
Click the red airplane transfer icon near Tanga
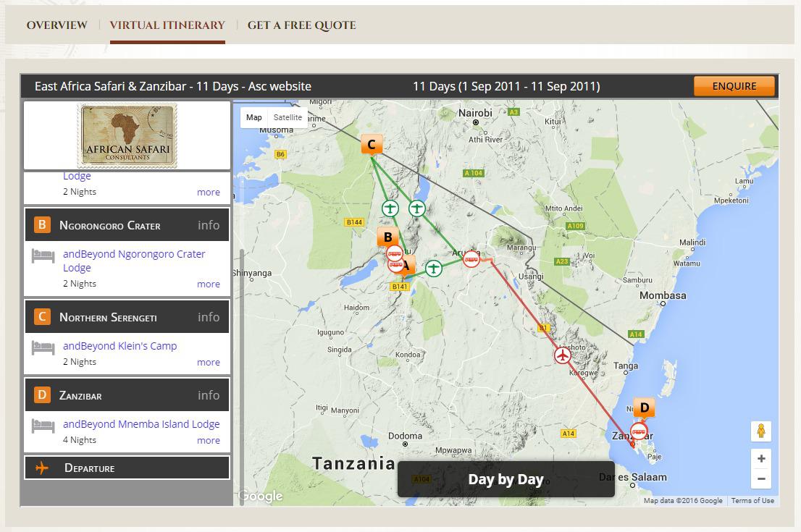pyautogui.click(x=563, y=355)
